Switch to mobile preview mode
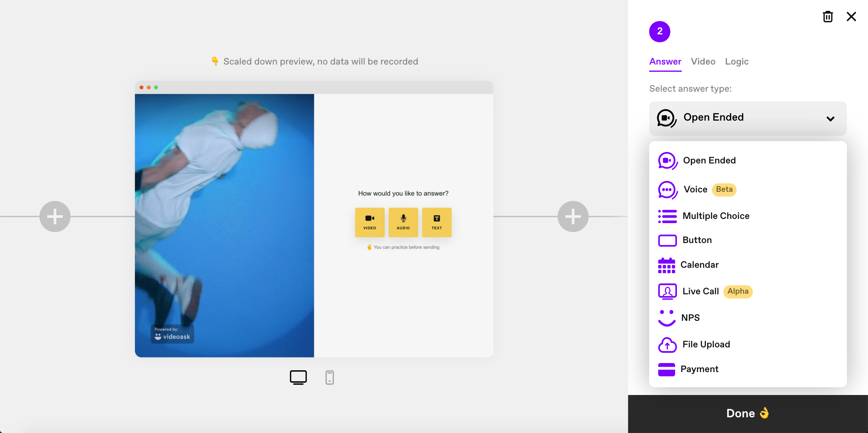This screenshot has height=433, width=868. pos(329,377)
